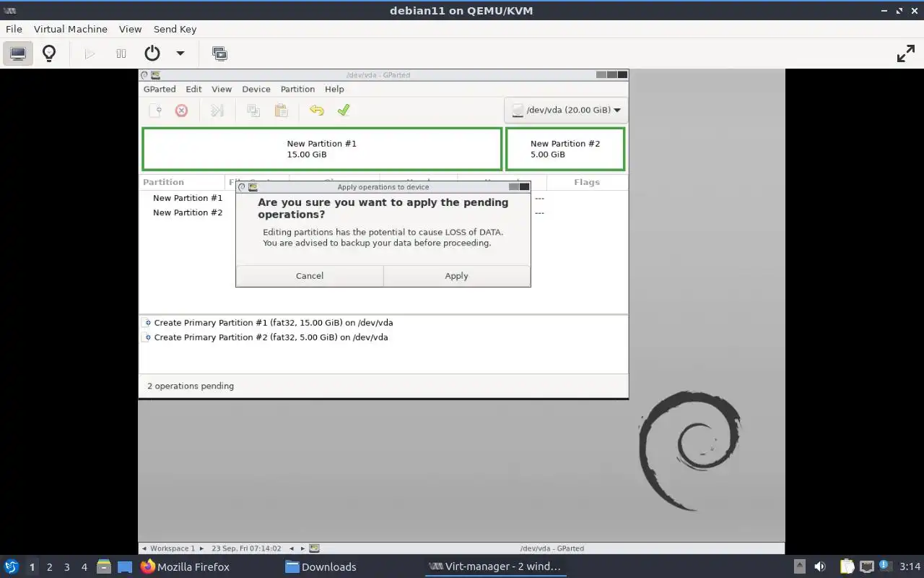This screenshot has width=924, height=578.
Task: Click the removable media tray icon
Action: coord(799,566)
